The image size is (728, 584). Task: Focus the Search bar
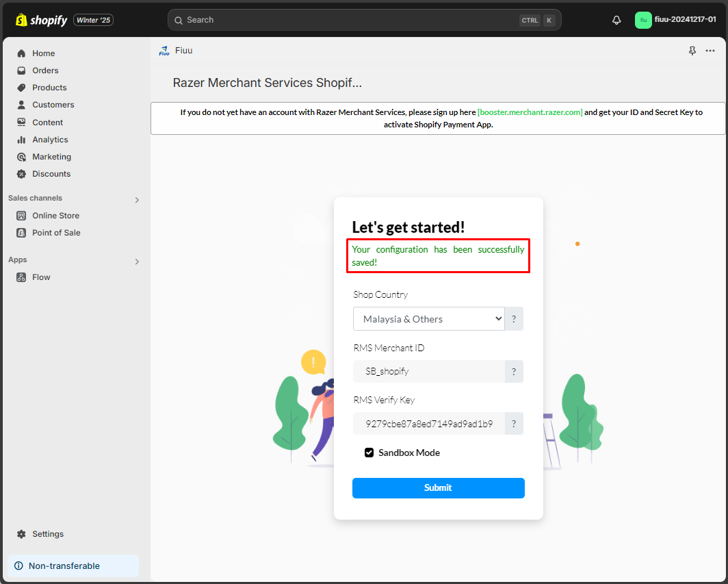coord(365,20)
